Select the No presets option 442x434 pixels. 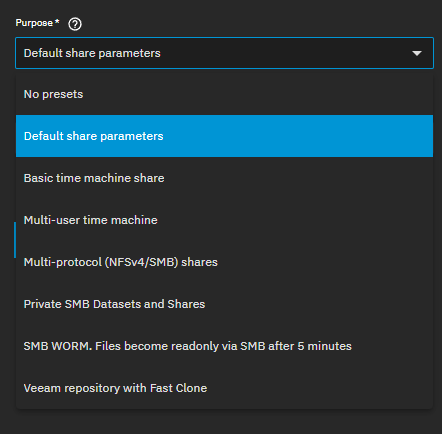point(224,94)
